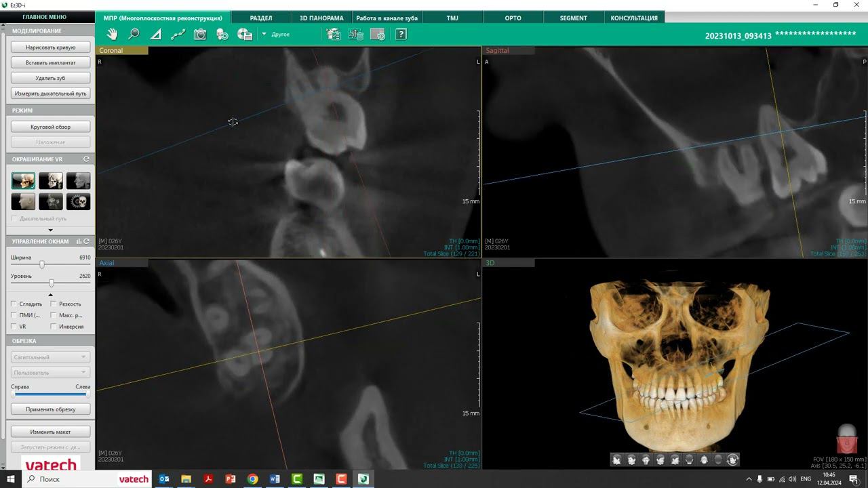
Task: Switch to ОРТО tab
Action: (513, 18)
